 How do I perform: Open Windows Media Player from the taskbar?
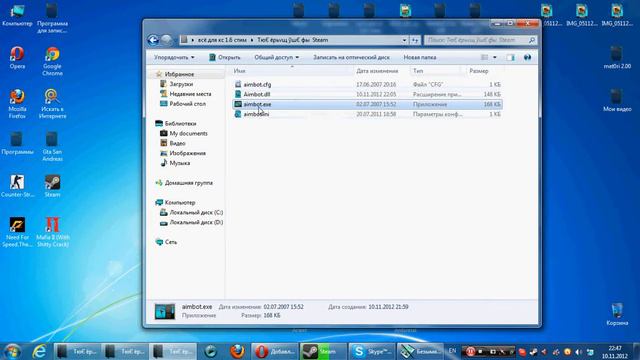211,351
